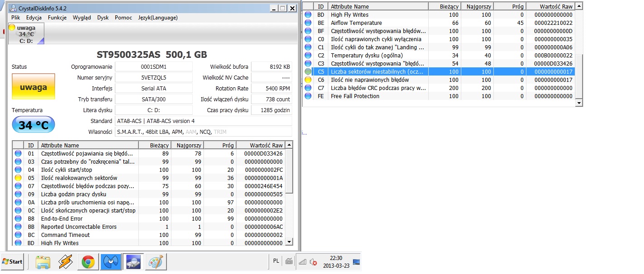The width and height of the screenshot is (644, 274).
Task: Click status dot of highlighted C5 row
Action: (308, 71)
